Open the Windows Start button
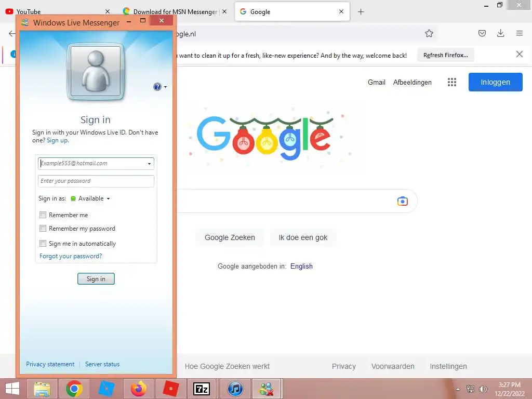Screen dimensions: 532x399 pyautogui.click(x=12, y=389)
